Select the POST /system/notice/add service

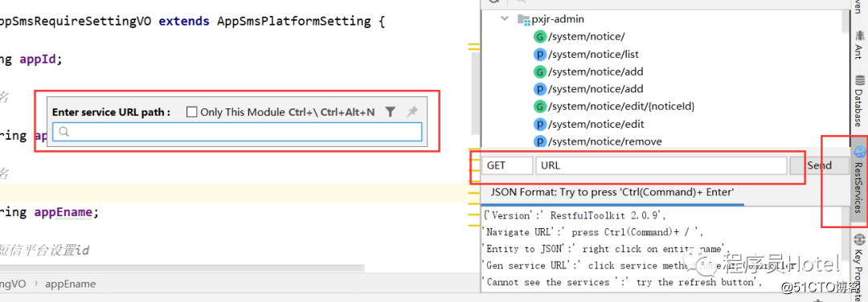pyautogui.click(x=588, y=88)
